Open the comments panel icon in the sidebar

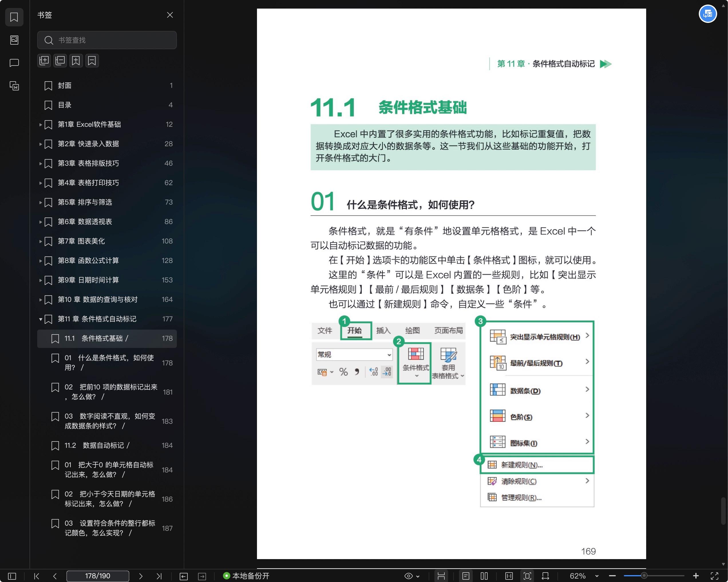click(x=14, y=63)
